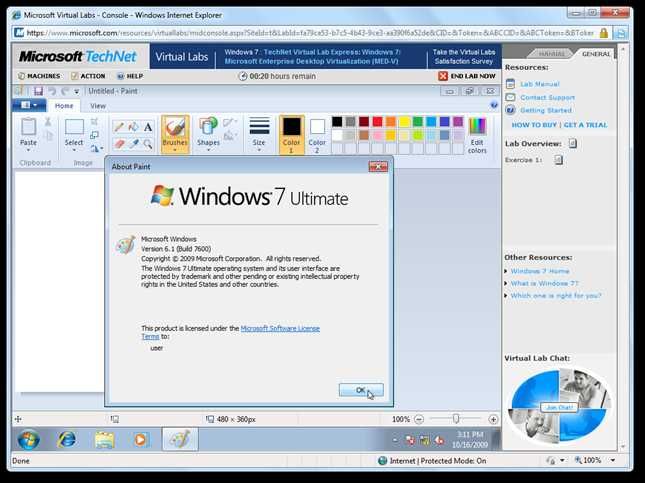
Task: Open the Lab Overview document icon
Action: point(573,143)
